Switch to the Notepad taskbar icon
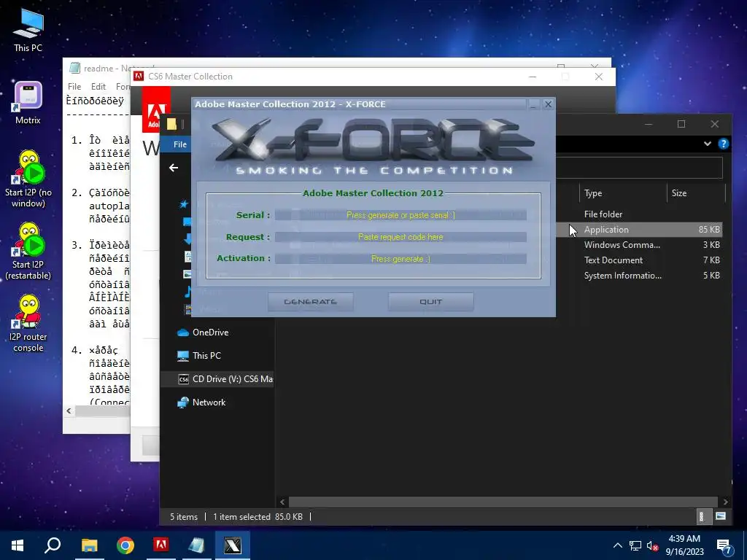747x560 pixels. (196, 545)
